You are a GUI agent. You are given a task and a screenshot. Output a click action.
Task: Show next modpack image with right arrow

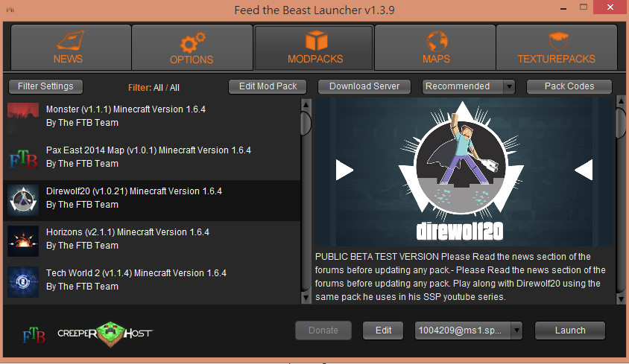(584, 170)
